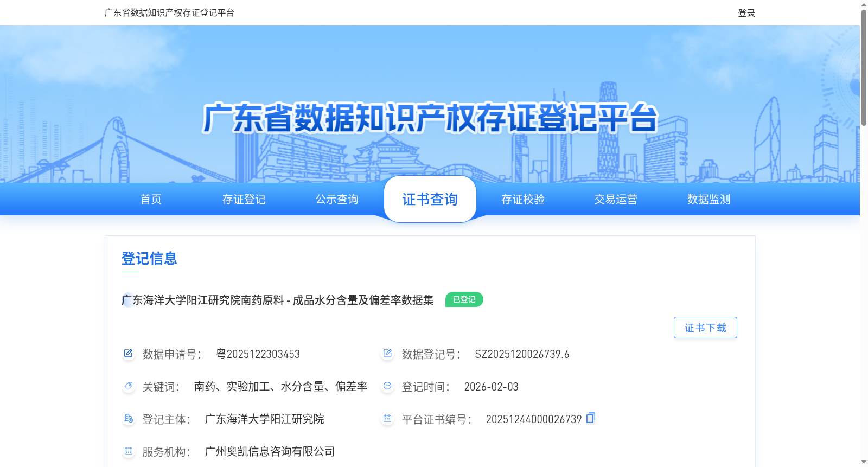Click the calendar icon beside 服务机构
Image resolution: width=868 pixels, height=467 pixels.
tap(128, 451)
